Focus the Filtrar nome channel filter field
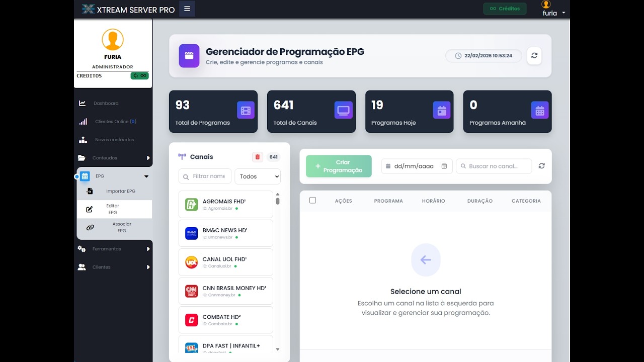 205,176
